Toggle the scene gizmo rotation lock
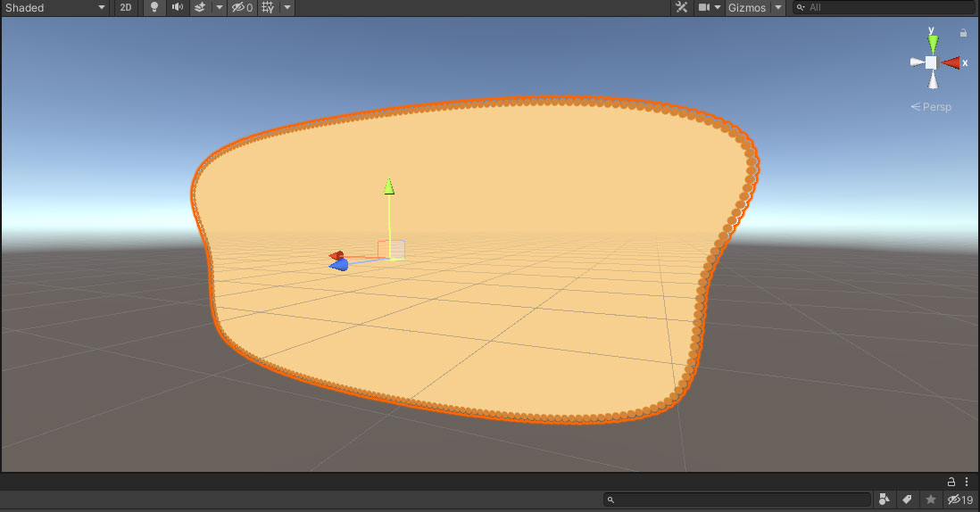Image resolution: width=980 pixels, height=512 pixels. (x=963, y=32)
